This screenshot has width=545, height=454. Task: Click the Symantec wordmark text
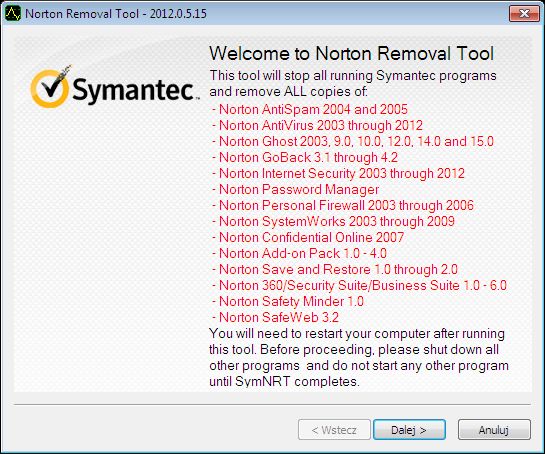[x=134, y=89]
